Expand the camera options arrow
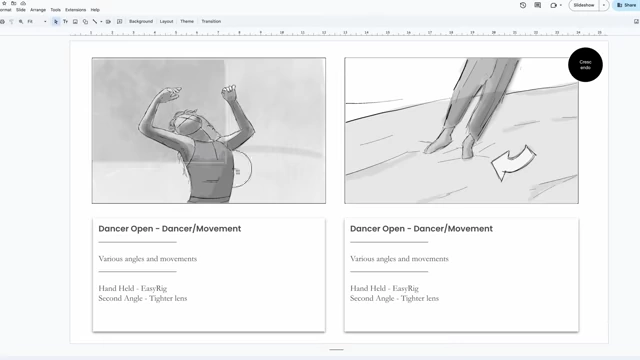The width and height of the screenshot is (640, 360). 561,5
